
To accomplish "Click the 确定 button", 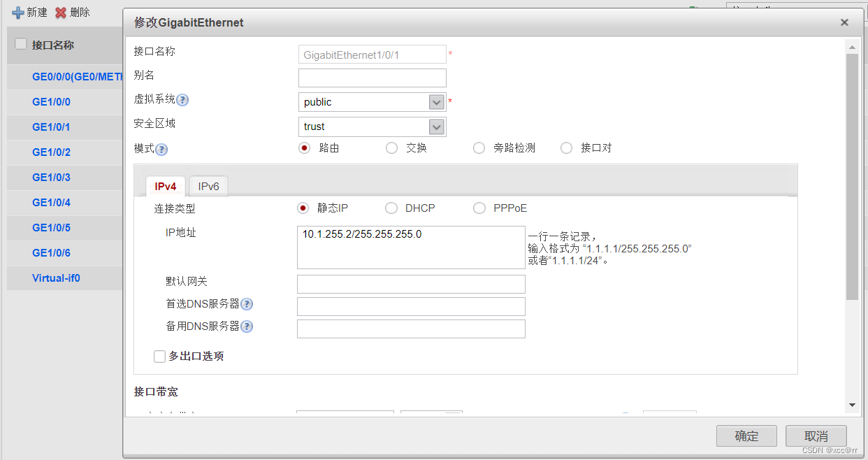I will pos(746,436).
